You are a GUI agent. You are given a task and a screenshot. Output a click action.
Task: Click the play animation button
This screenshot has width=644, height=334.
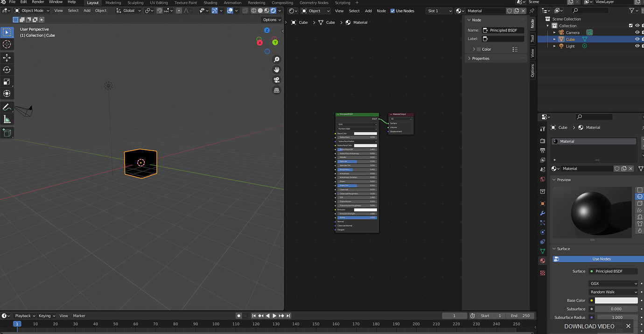click(x=274, y=316)
